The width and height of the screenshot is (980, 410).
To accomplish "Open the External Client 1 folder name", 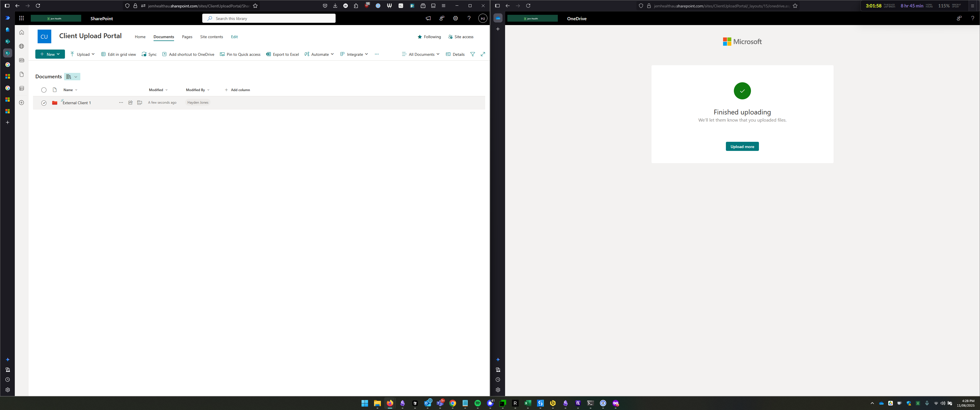I will (76, 103).
